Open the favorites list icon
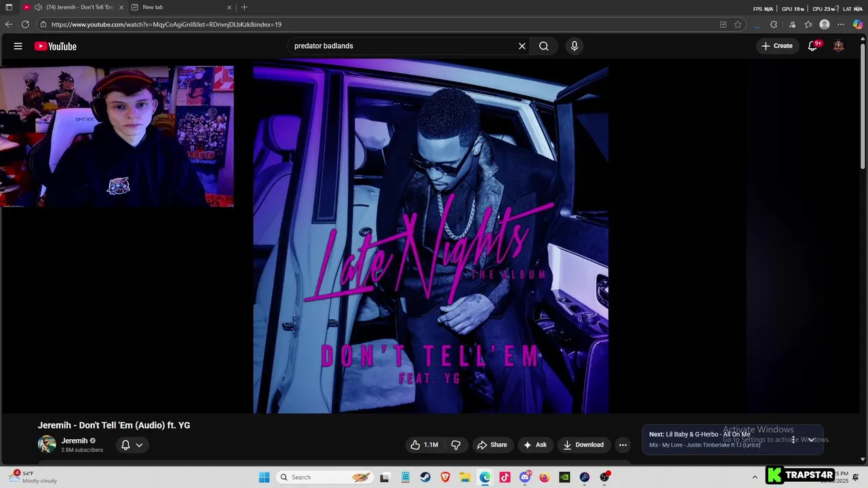Screen dimensions: 868x488 coord(808,24)
